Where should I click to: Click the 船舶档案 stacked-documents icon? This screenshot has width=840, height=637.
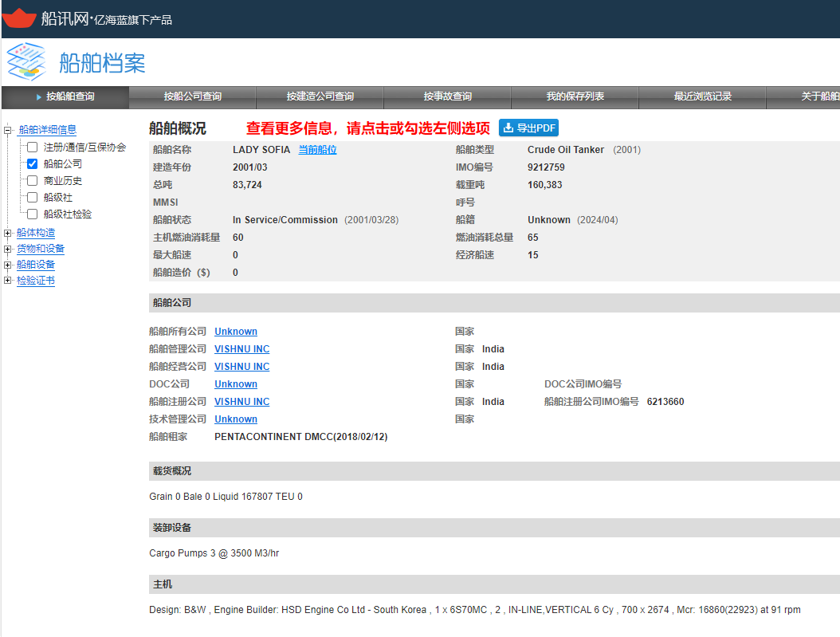26,61
